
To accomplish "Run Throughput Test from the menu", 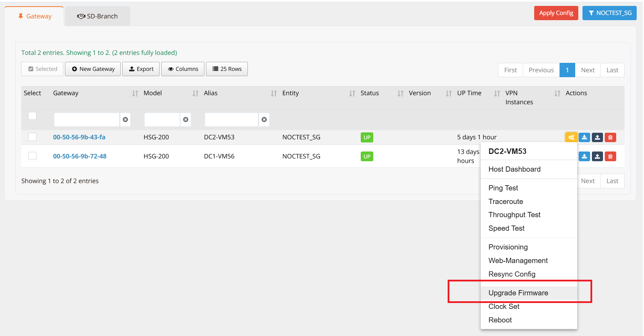I will (x=529, y=215).
